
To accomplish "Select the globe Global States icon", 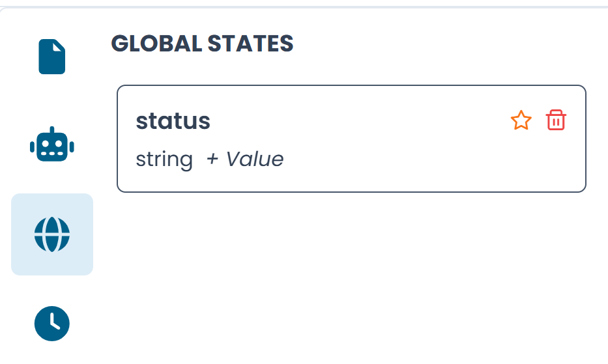I will coord(52,234).
